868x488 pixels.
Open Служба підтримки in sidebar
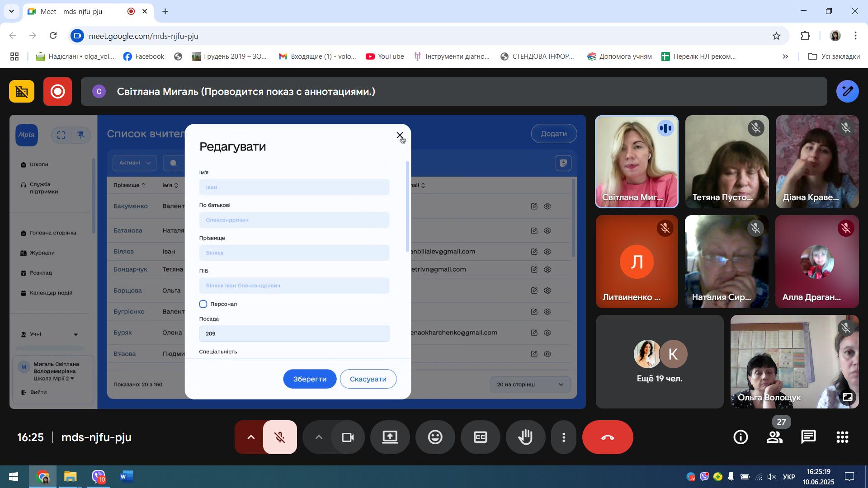pos(43,188)
